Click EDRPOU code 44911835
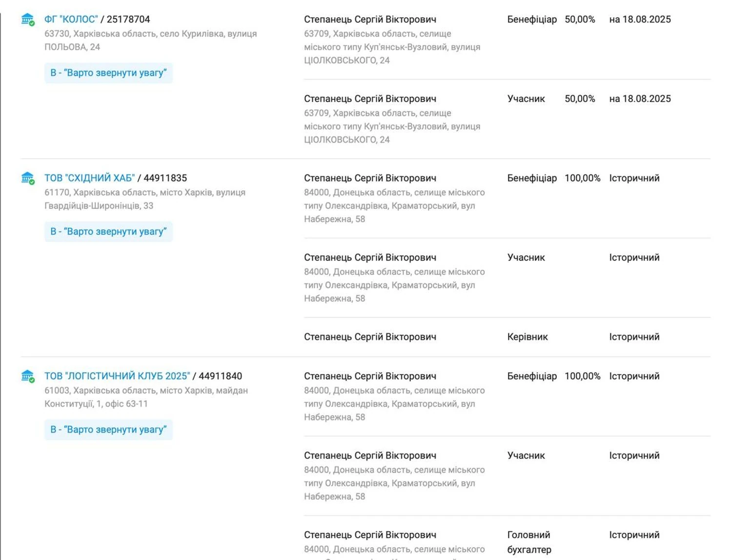The height and width of the screenshot is (560, 732). pyautogui.click(x=165, y=178)
